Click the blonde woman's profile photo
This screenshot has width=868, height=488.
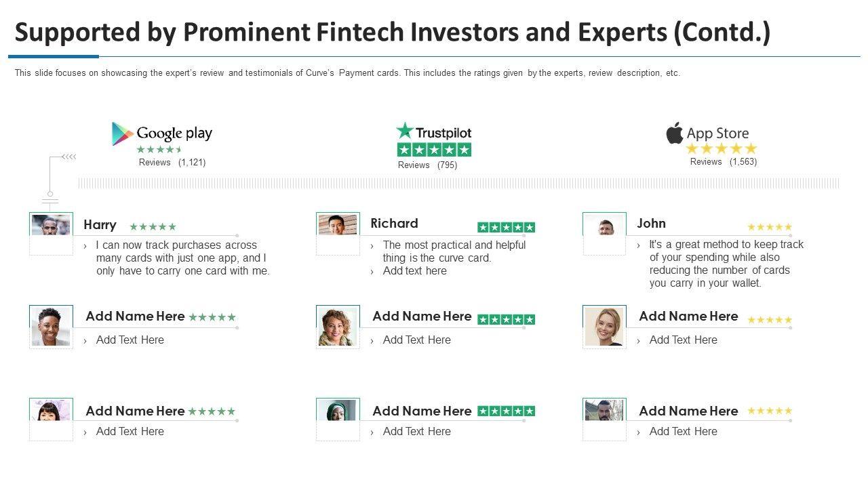[x=604, y=326]
